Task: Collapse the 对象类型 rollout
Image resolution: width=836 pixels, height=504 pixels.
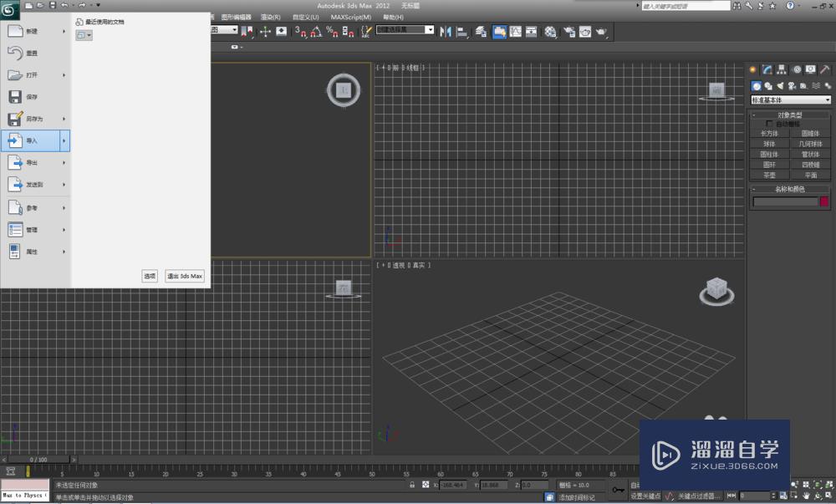Action: tap(789, 115)
